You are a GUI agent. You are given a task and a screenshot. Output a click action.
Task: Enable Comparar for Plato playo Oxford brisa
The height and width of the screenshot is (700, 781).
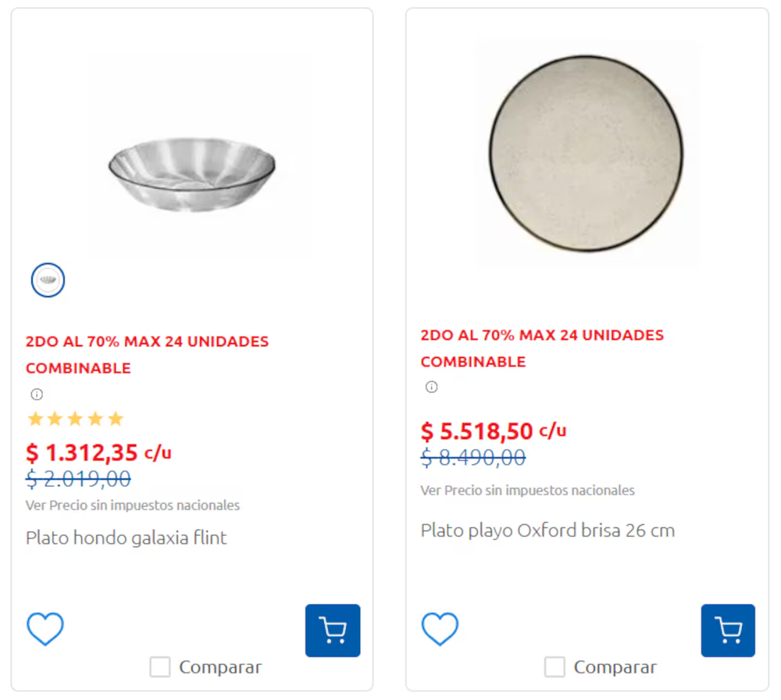click(x=555, y=666)
